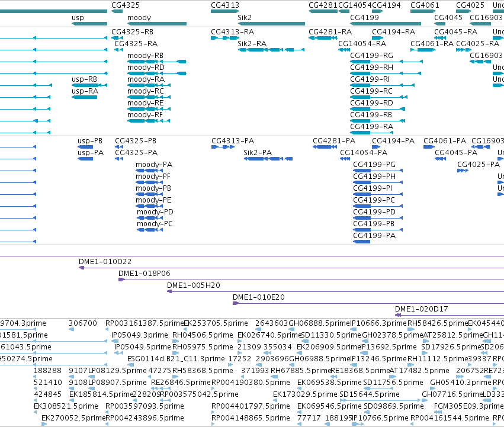The image size is (504, 427).
Task: Select the moody-RF transcript
Action: click(145, 115)
